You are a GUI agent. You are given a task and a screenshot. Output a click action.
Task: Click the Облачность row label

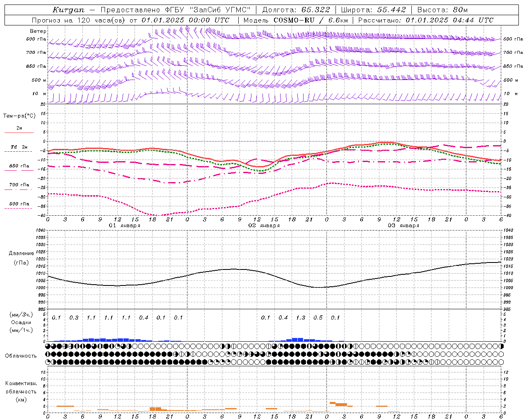[x=21, y=356]
